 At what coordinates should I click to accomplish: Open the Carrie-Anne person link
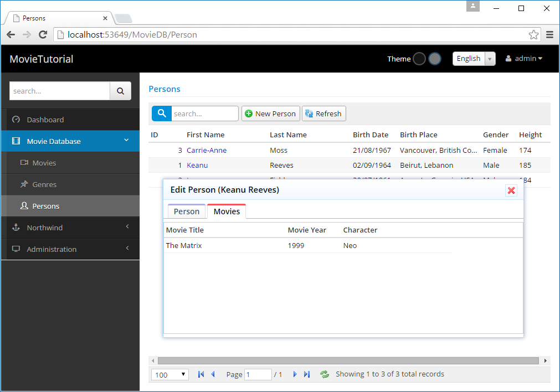pyautogui.click(x=207, y=150)
